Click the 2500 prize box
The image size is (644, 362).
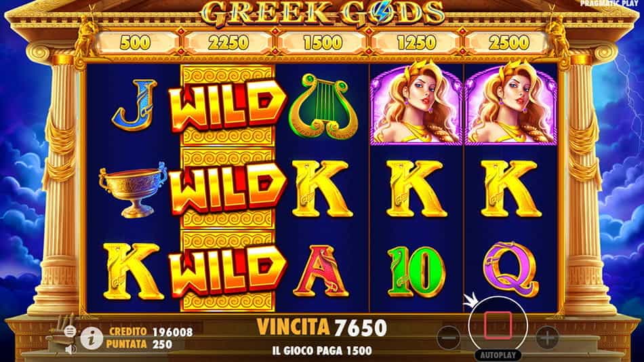508,42
